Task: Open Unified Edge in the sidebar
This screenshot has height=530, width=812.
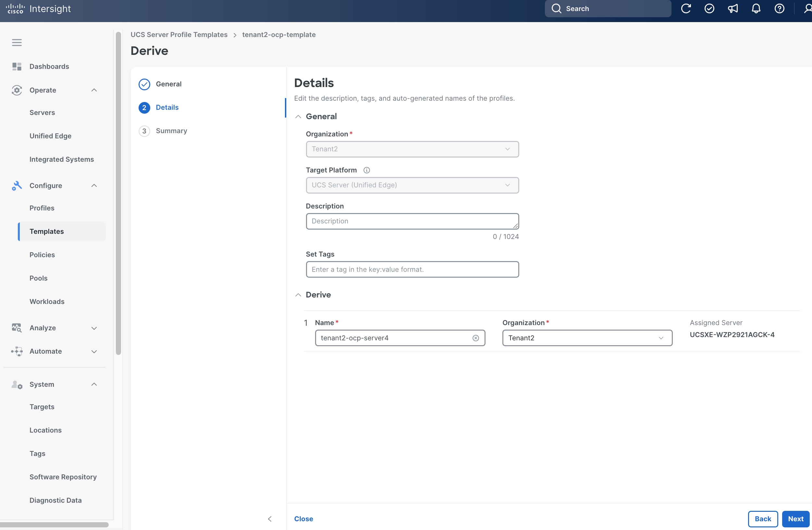Action: 51,136
